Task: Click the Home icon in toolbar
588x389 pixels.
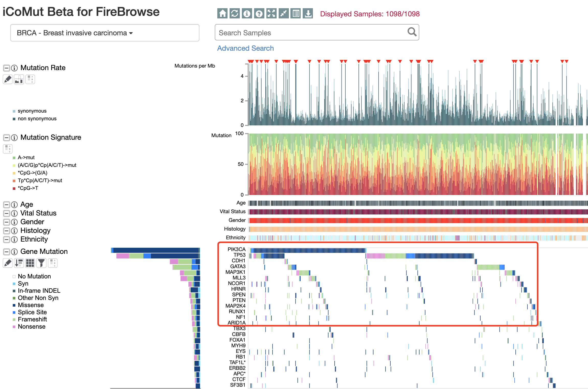Action: pyautogui.click(x=222, y=14)
